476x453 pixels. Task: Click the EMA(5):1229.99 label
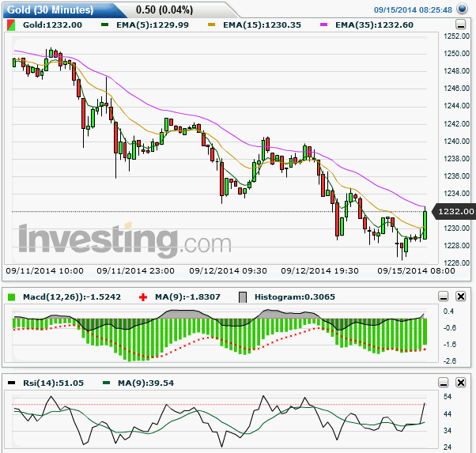coord(153,25)
